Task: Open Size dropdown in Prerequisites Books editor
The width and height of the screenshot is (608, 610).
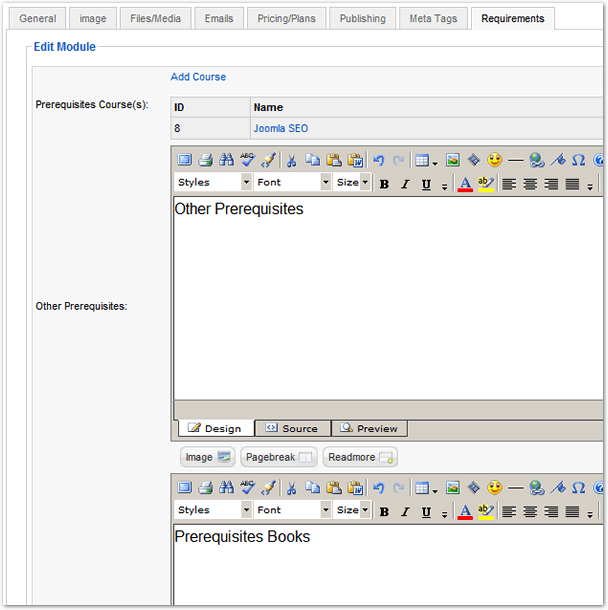Action: tap(352, 510)
